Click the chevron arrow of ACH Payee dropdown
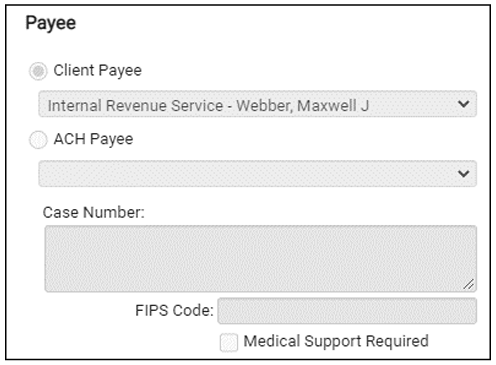Image resolution: width=496 pixels, height=365 pixels. click(x=463, y=174)
